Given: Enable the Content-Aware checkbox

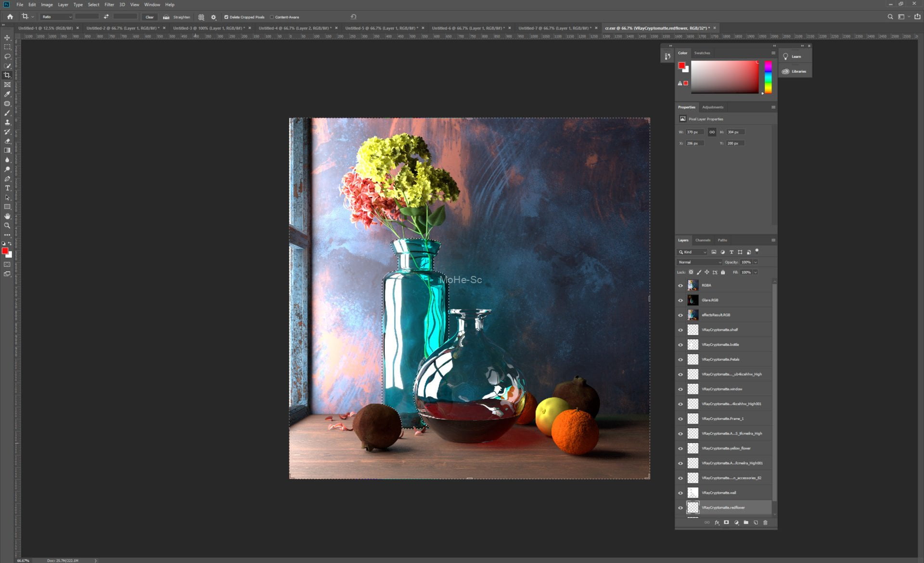Looking at the screenshot, I should pyautogui.click(x=272, y=17).
